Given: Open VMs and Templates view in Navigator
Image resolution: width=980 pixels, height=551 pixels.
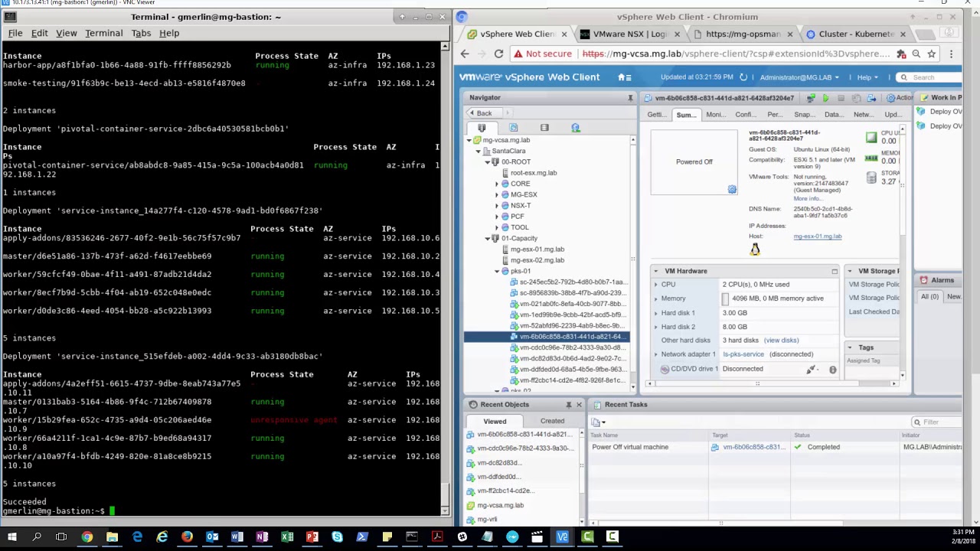Looking at the screenshot, I should 513,128.
